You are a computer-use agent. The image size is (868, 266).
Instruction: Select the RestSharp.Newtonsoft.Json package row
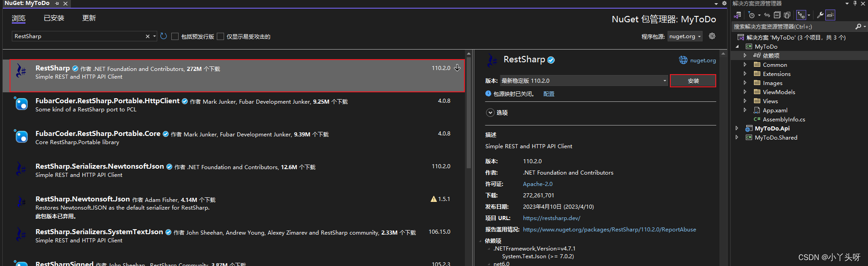[234, 207]
